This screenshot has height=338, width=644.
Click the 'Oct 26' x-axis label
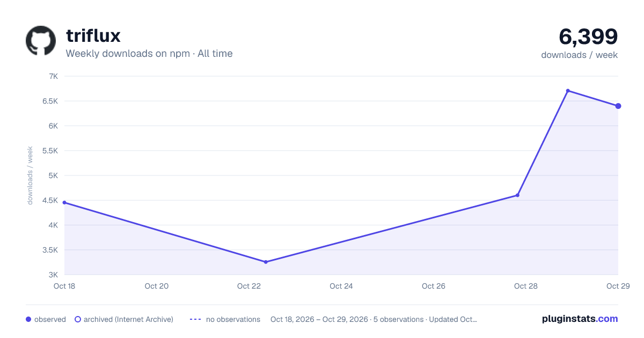434,286
